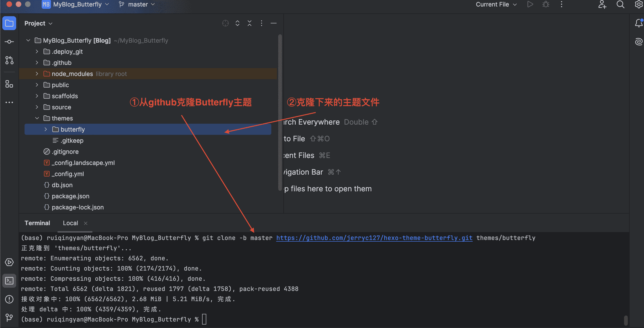
Task: Debug the current file
Action: tap(546, 4)
